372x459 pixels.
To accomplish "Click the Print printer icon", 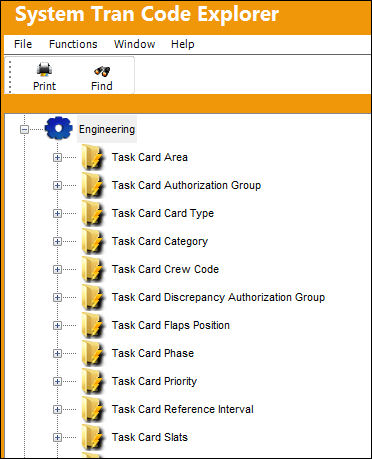I will pos(44,70).
